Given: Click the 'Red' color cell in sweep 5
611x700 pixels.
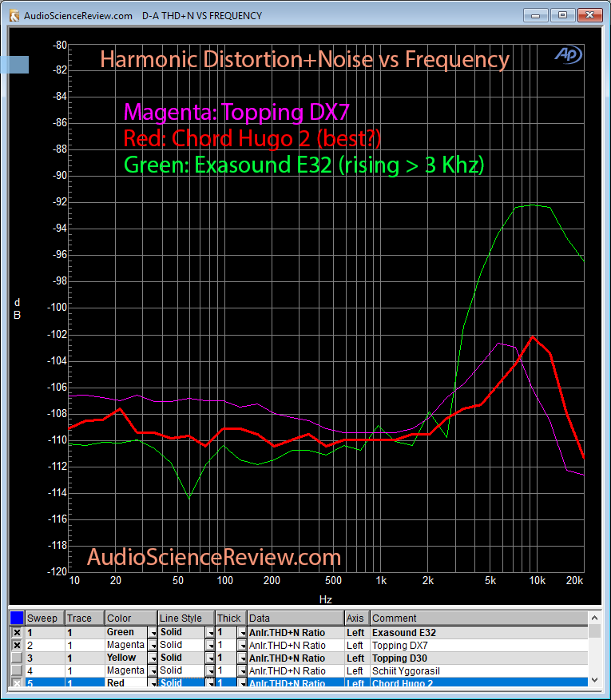Looking at the screenshot, I should [x=126, y=682].
